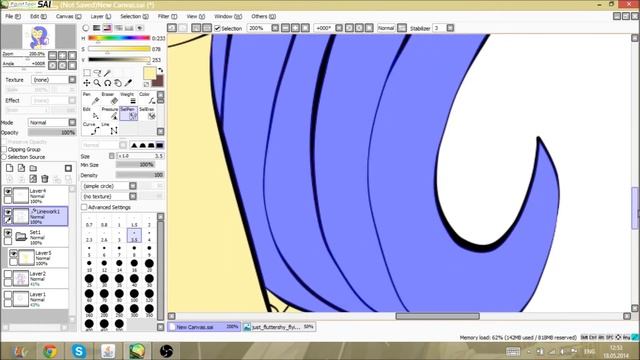Uncheck the Selection checkbox in toolbar
This screenshot has width=640, height=360.
[218, 28]
